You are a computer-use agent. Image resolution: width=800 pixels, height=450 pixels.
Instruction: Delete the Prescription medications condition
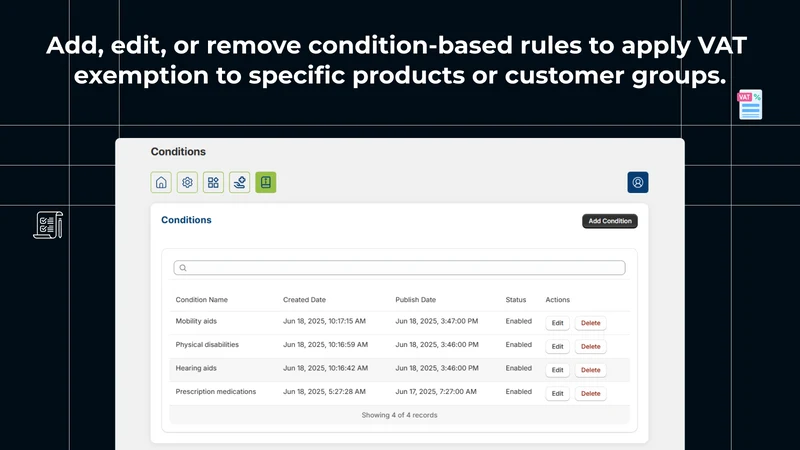590,393
